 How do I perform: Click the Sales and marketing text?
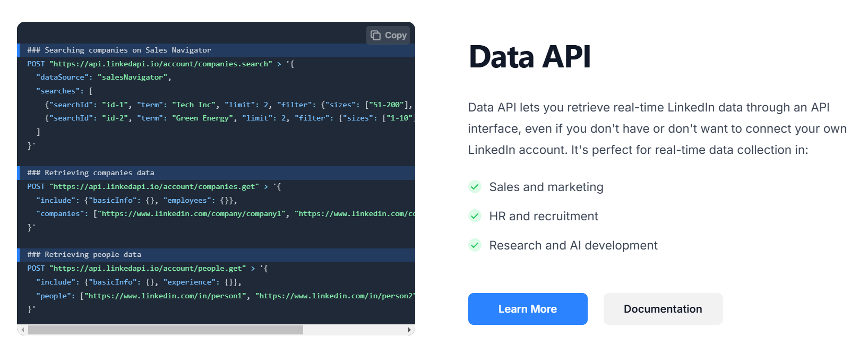[546, 187]
